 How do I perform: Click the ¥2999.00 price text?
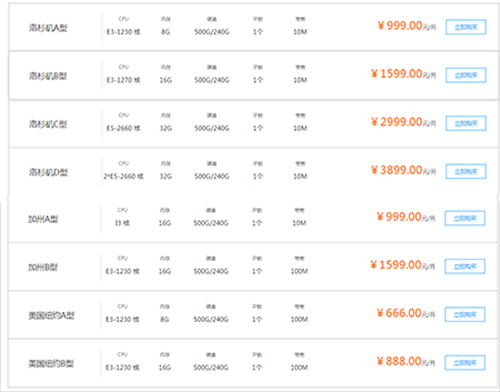(x=403, y=122)
